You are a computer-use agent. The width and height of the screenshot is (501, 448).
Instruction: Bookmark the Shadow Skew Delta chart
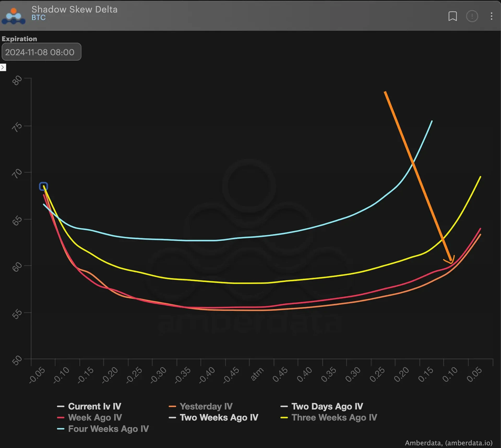click(x=452, y=16)
